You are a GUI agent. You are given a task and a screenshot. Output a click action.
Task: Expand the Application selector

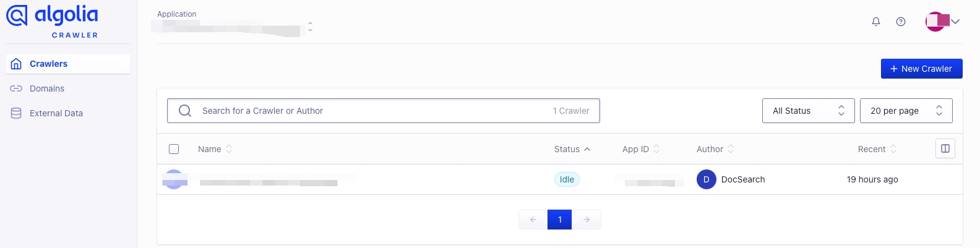coord(310,27)
